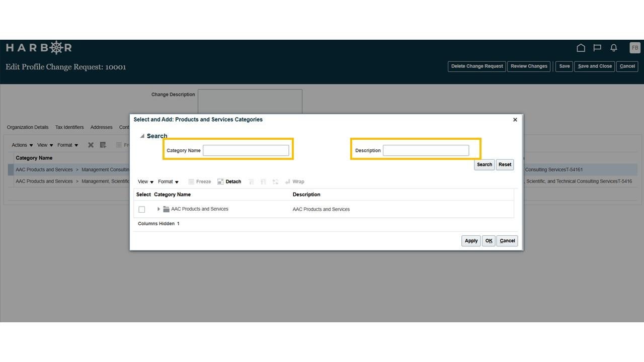Click the folder icon for AAC Products and Services
The image size is (644, 362).
166,209
